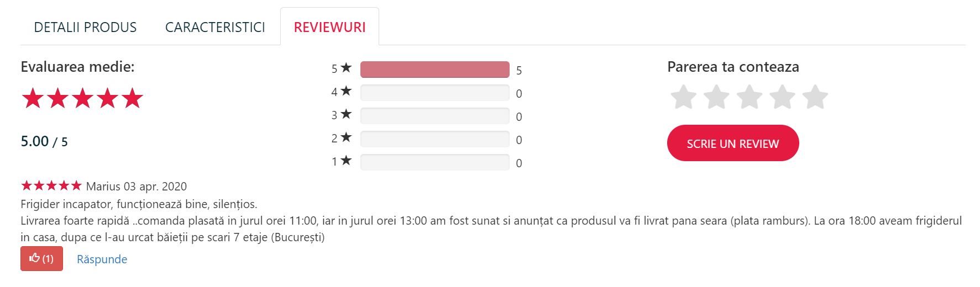Select the second gray rating star
The width and height of the screenshot is (980, 287).
click(716, 97)
